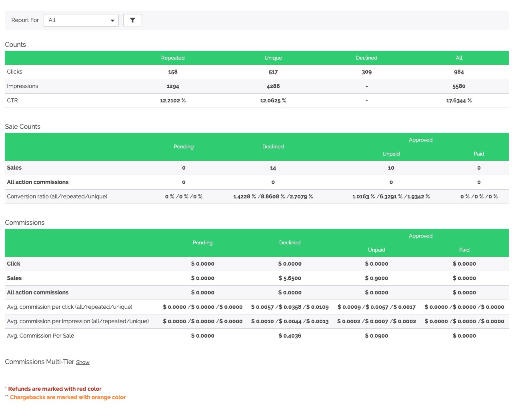Click the Clicks row label
The image size is (514, 420).
[15, 72]
